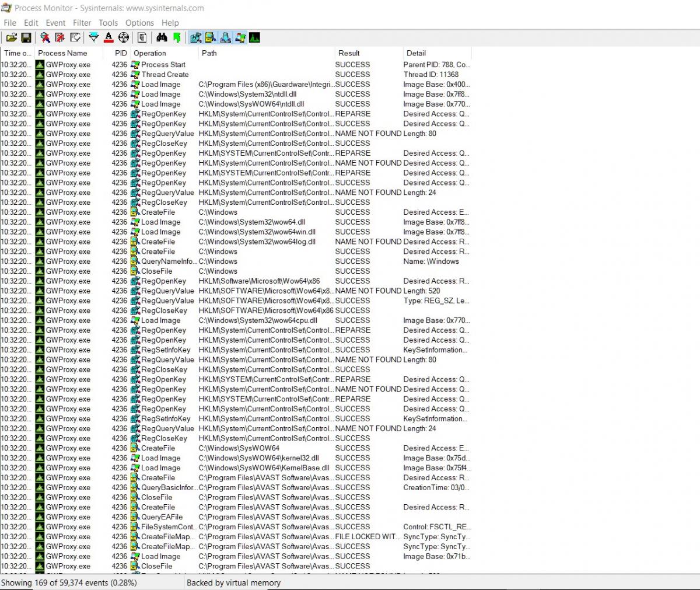Screen dimensions: 700x590
Task: Click the PID column header
Action: point(117,53)
